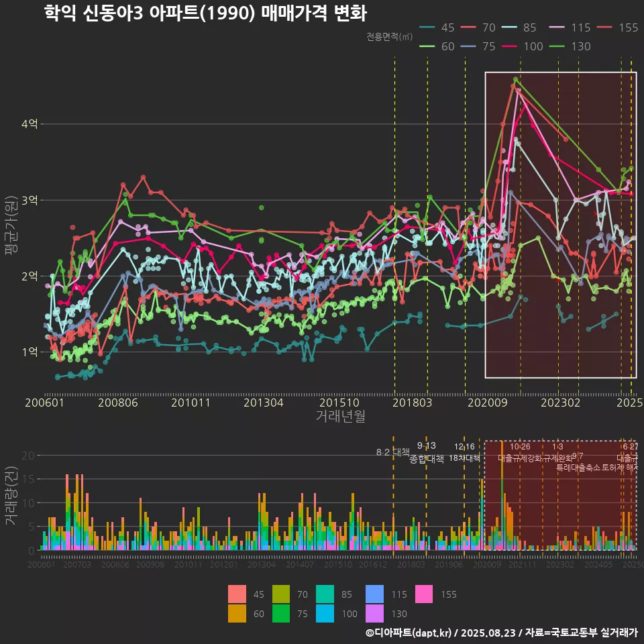Click 201407 on the volume chart x-axis
Screen dimensions: 644x644
point(300,565)
